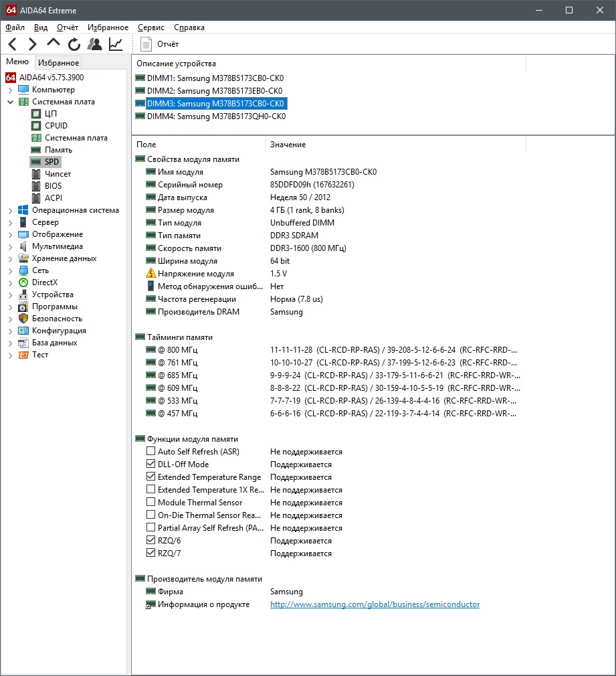Click the Значение column header
Screen dimensions: 616x676
288,145
